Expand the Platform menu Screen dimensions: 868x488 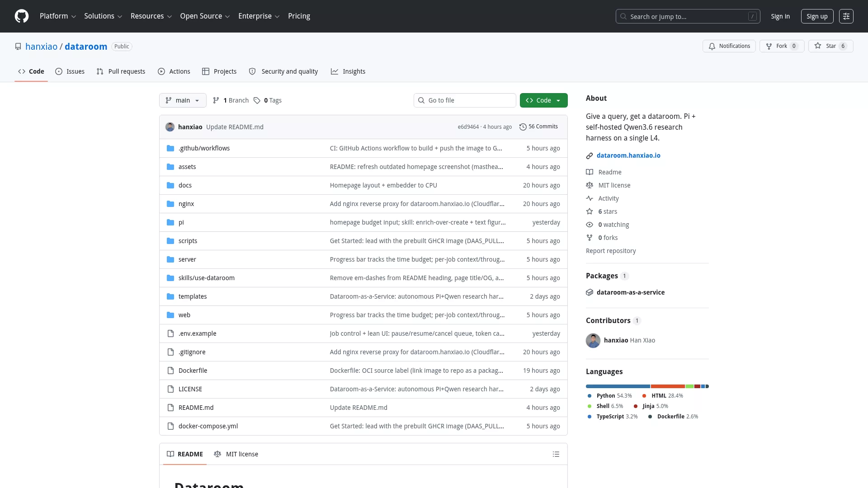coord(58,16)
